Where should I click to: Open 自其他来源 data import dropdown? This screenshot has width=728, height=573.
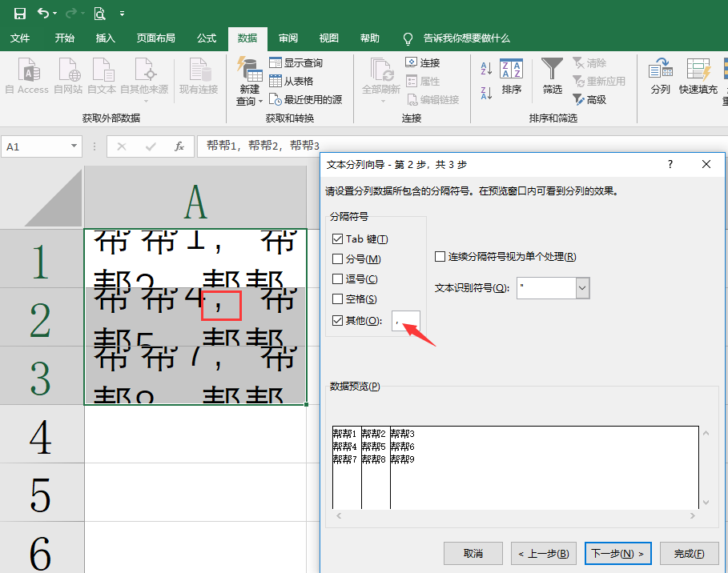tap(144, 80)
